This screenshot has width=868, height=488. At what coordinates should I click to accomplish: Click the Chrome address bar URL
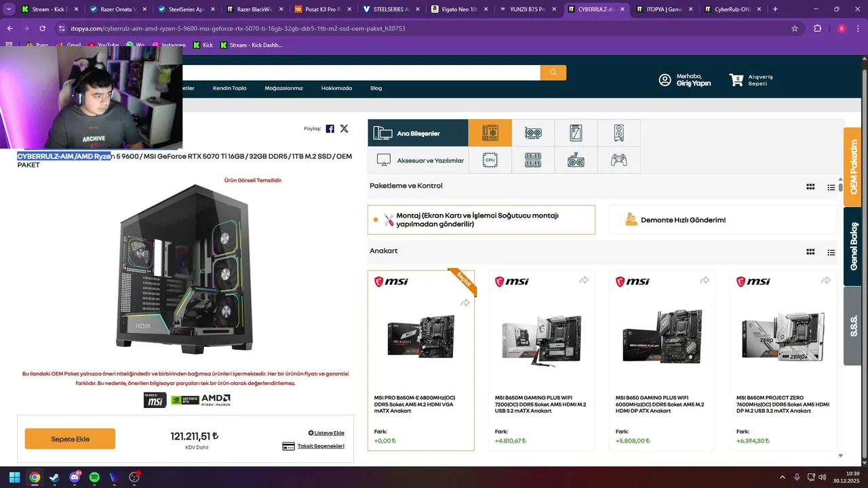tap(238, 28)
